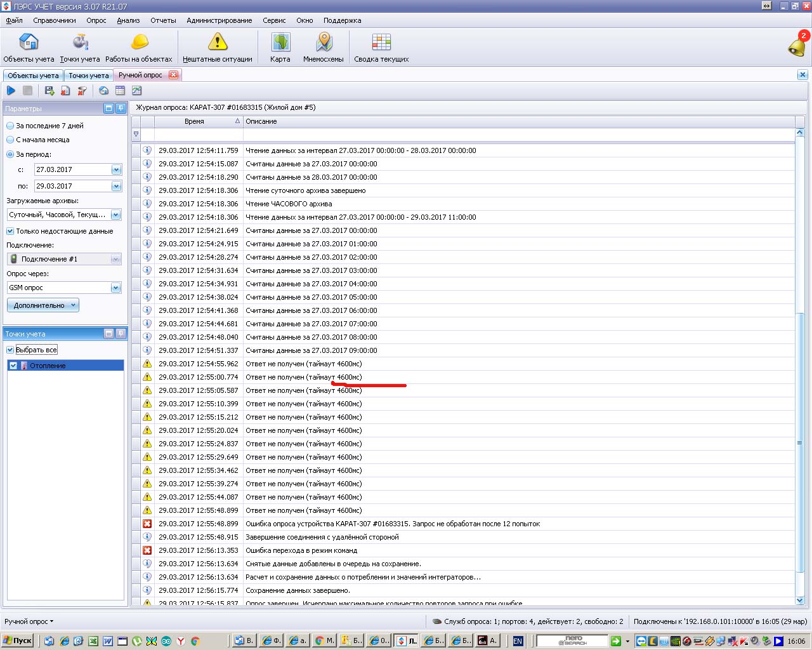Save log using the floppy disk icon
Screen dimensions: 812x650
coord(49,91)
